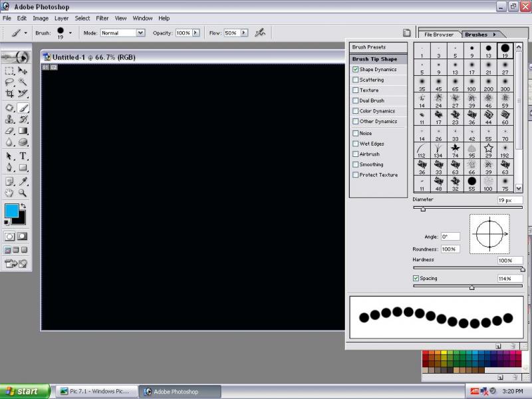This screenshot has width=532, height=399.
Task: Choose the Hand tool
Action: pos(9,193)
